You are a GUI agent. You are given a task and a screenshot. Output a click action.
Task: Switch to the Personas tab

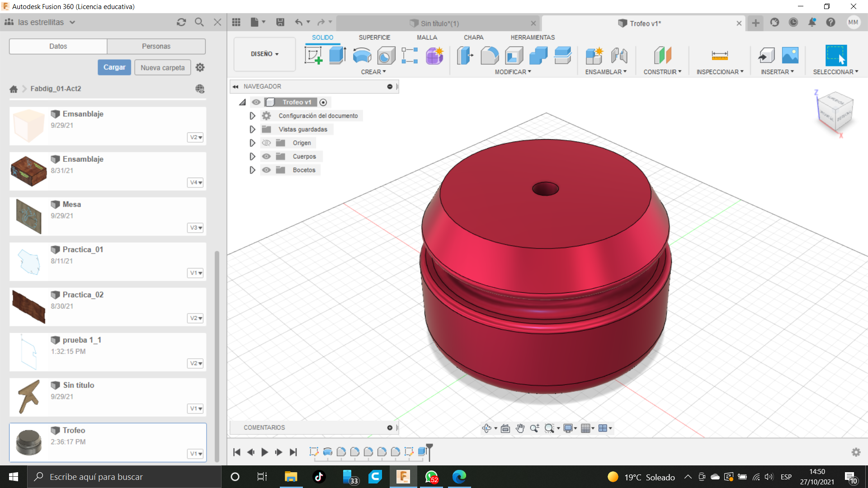(x=156, y=46)
